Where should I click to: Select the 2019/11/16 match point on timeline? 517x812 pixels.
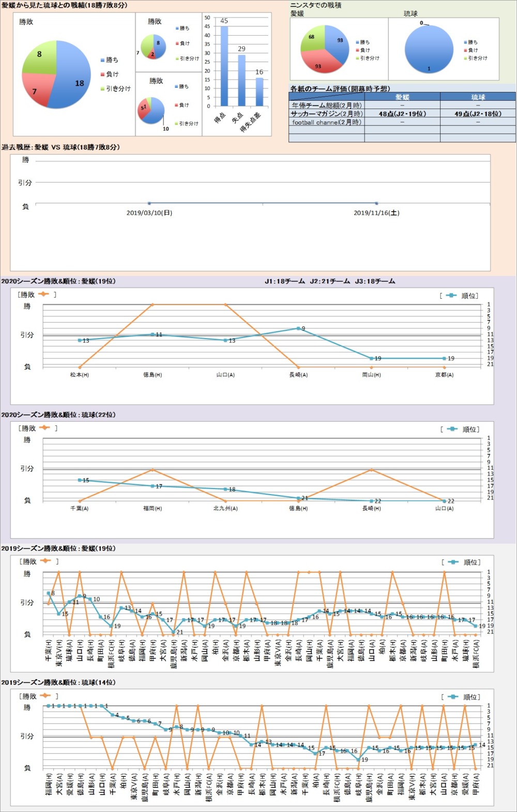376,203
